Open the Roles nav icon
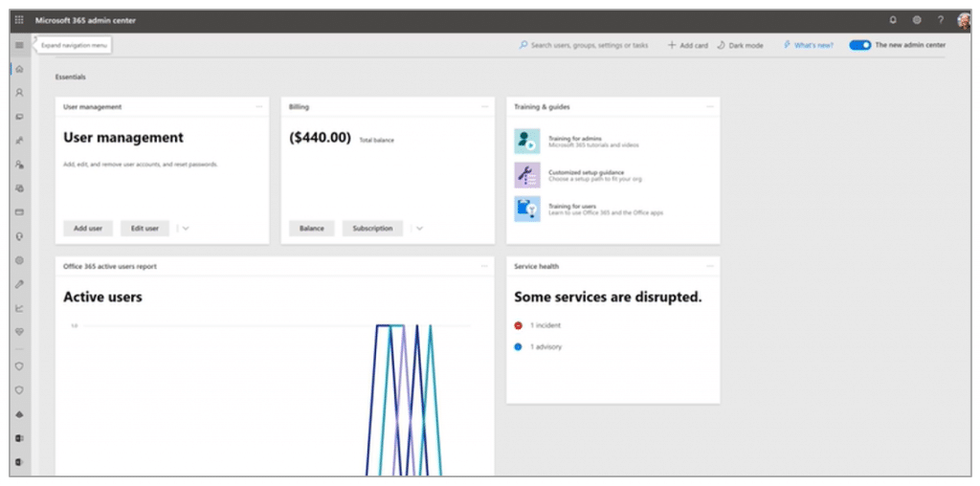The width and height of the screenshot is (980, 486). (19, 165)
